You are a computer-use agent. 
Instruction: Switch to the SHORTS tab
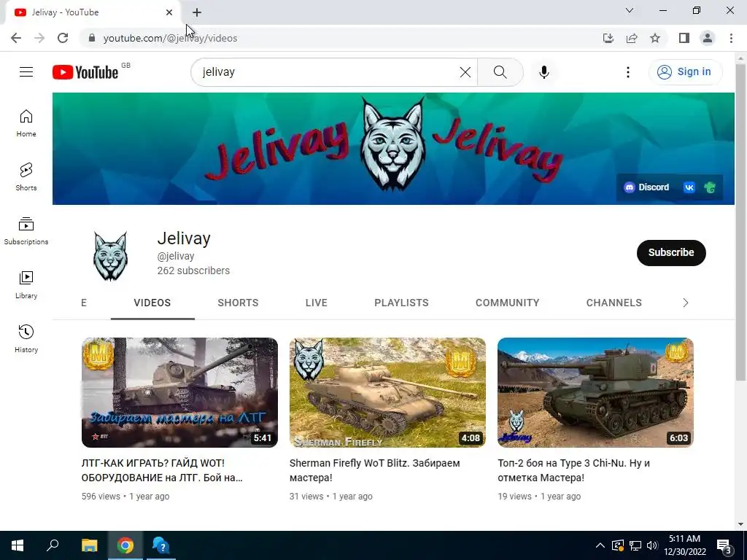(239, 303)
